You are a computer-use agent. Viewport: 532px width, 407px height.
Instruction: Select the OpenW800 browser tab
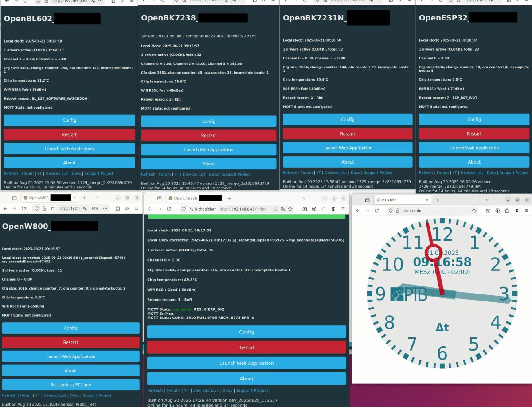tap(50, 197)
